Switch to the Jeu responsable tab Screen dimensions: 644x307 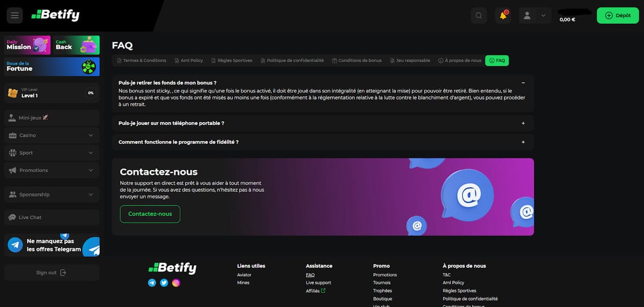coord(410,61)
